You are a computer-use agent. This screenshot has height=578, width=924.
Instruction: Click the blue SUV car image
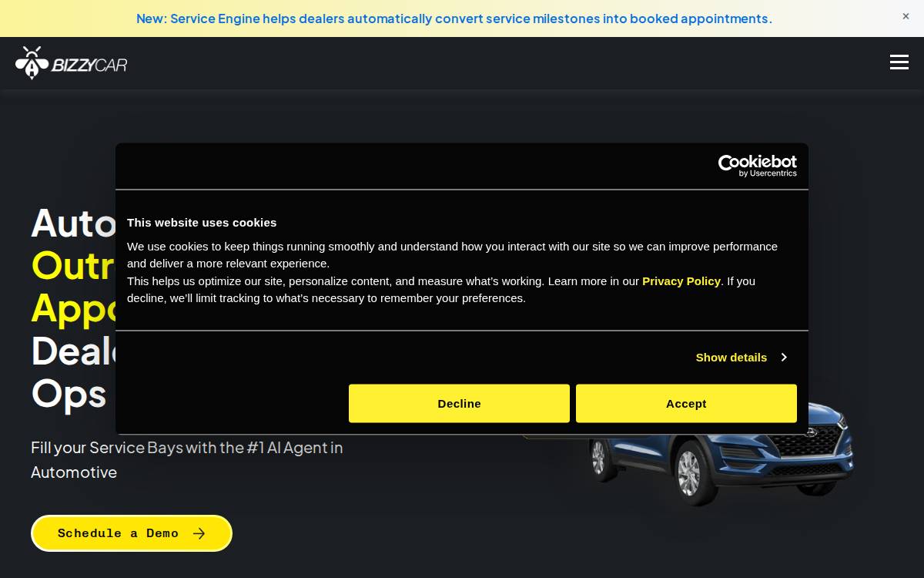click(721, 455)
